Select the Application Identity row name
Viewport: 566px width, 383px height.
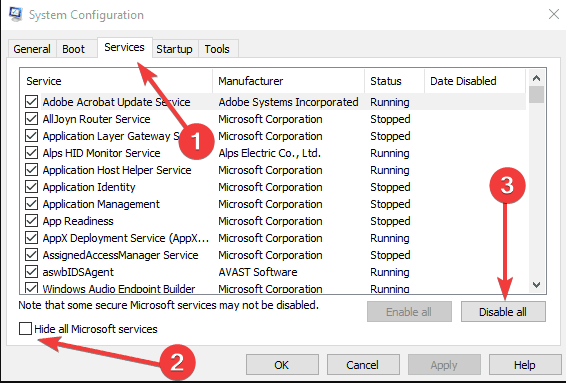pos(89,187)
